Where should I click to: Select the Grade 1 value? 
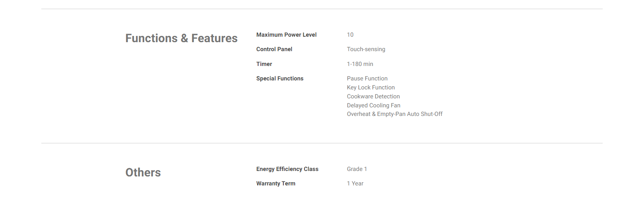(357, 169)
